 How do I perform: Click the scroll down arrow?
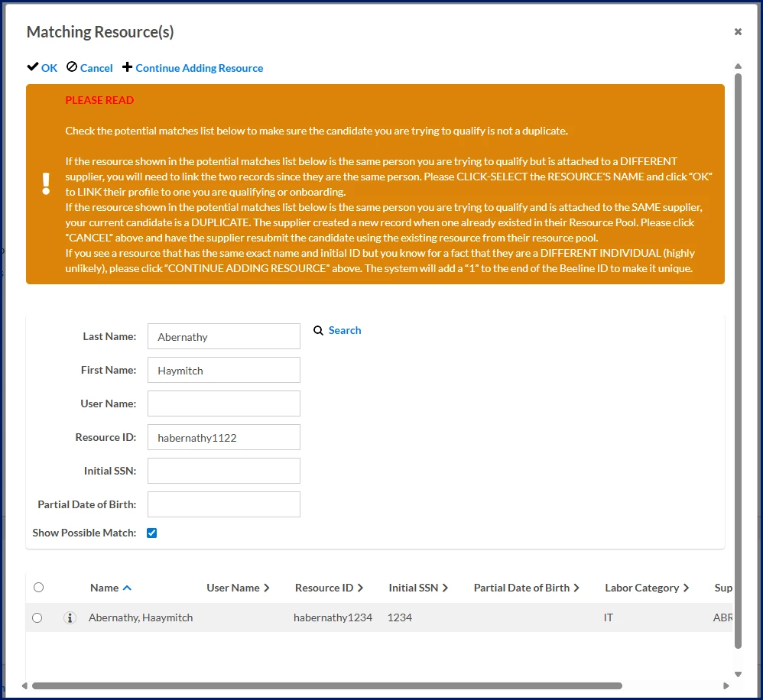(738, 674)
